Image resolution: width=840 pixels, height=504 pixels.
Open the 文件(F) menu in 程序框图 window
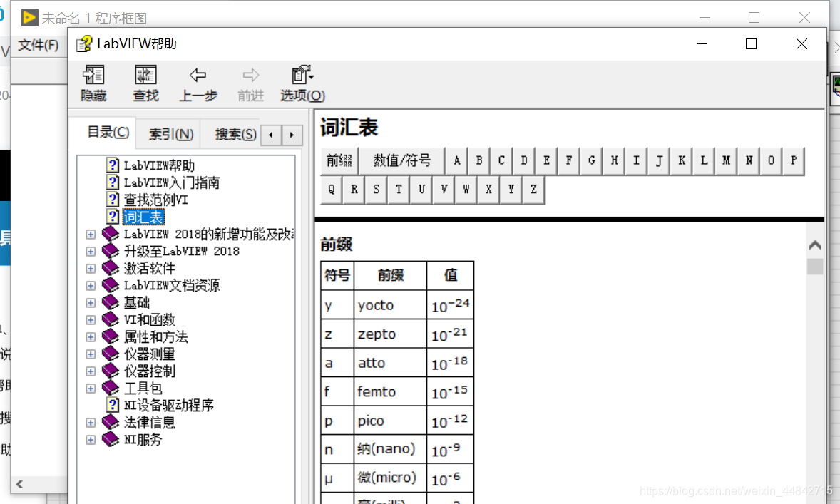(38, 45)
